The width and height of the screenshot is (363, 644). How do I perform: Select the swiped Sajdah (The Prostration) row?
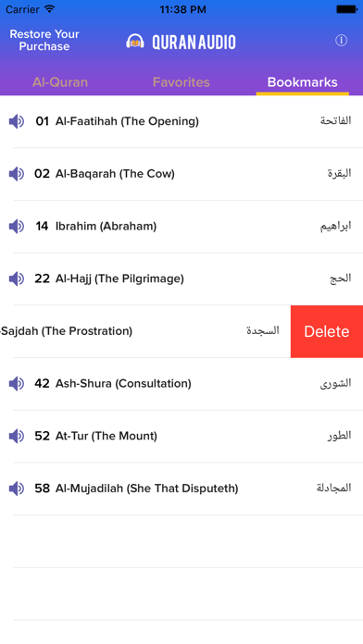(x=145, y=331)
